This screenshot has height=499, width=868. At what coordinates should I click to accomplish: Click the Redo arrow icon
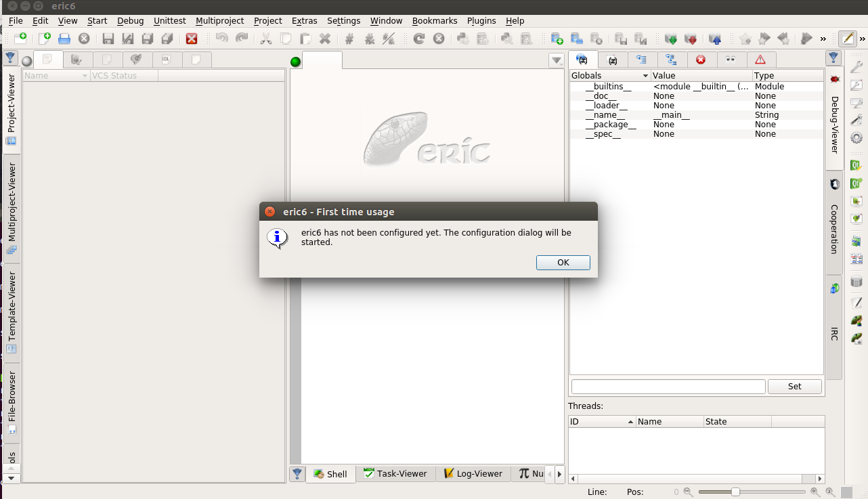(x=242, y=39)
